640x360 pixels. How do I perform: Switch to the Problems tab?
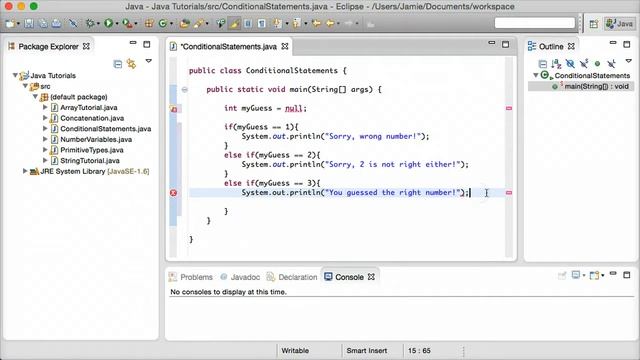point(191,277)
